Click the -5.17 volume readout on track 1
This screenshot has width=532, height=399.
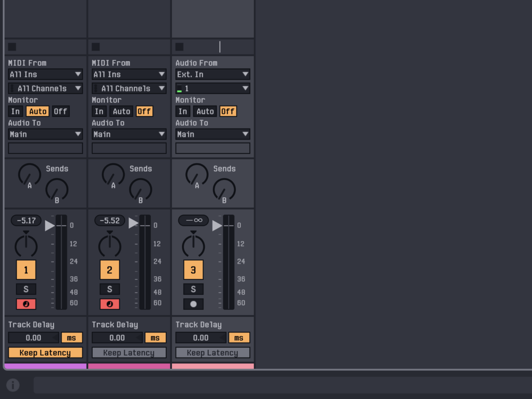coord(26,220)
